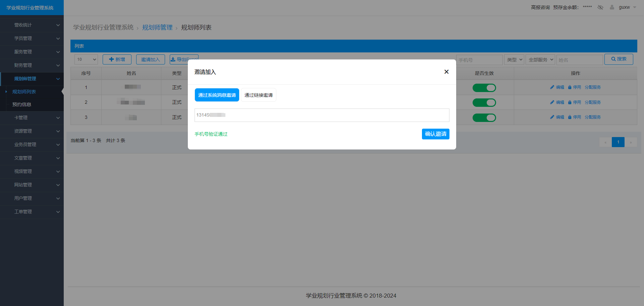Open the 财务管理 sidebar menu
Image resolution: width=644 pixels, height=306 pixels.
(x=32, y=65)
